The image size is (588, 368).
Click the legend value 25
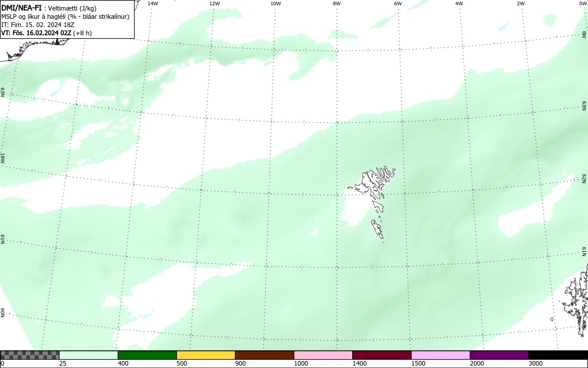(63, 363)
